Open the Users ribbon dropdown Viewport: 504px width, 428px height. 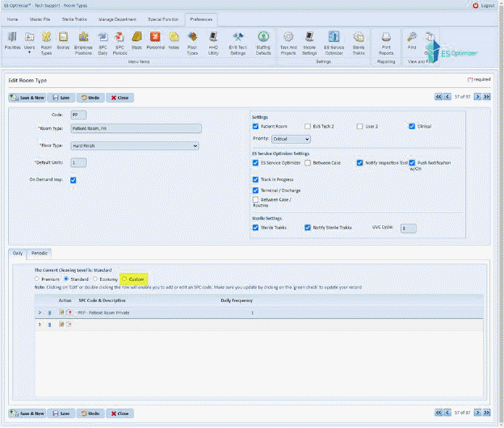29,44
